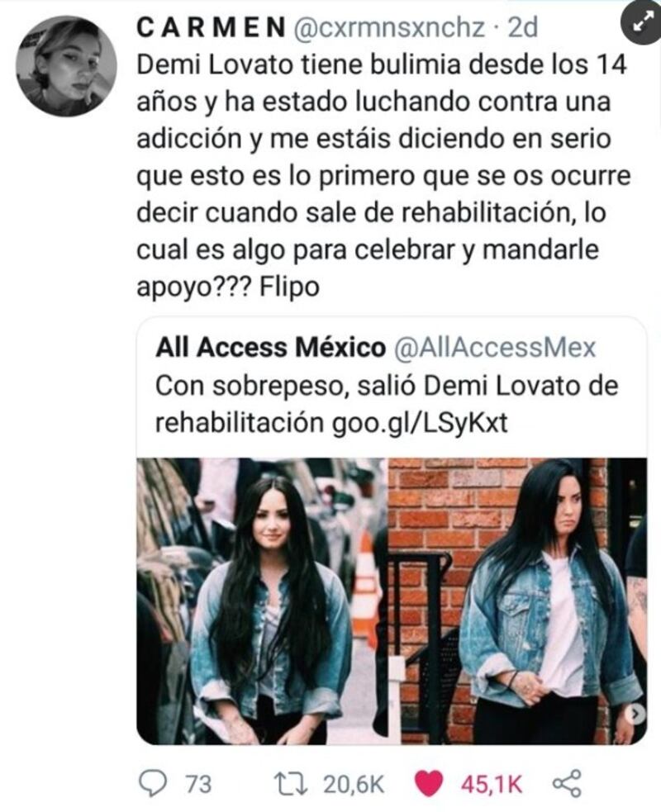Click the next-image arrow on right photo
661x812 pixels.
click(x=635, y=715)
